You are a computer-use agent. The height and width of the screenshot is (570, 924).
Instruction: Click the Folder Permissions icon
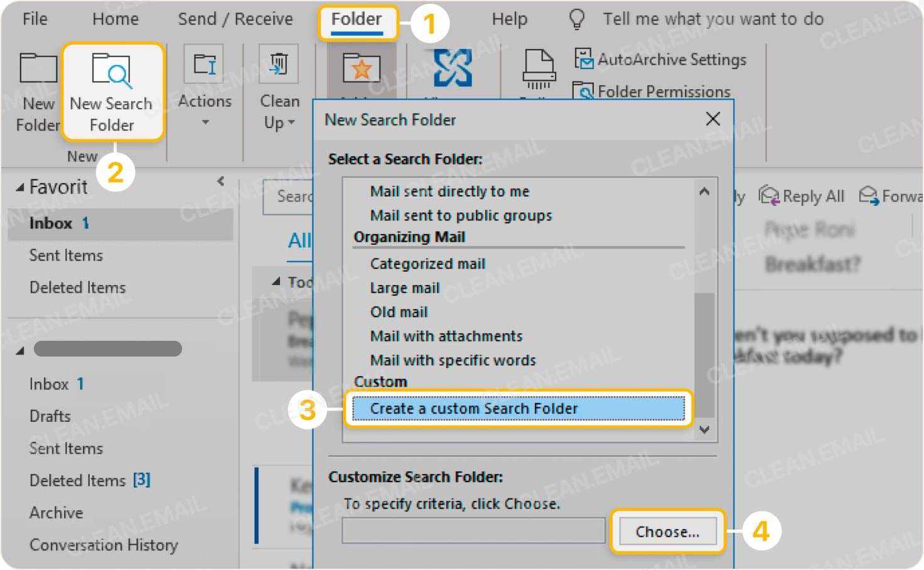click(585, 90)
